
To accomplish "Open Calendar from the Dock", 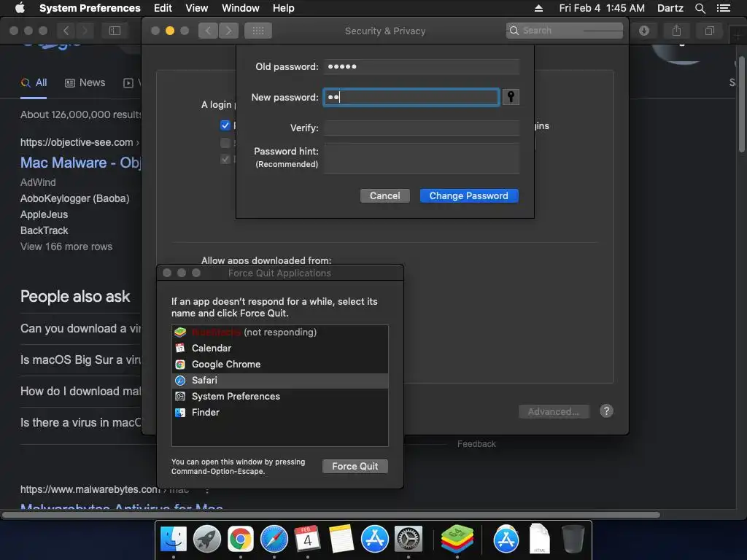I will [307, 539].
